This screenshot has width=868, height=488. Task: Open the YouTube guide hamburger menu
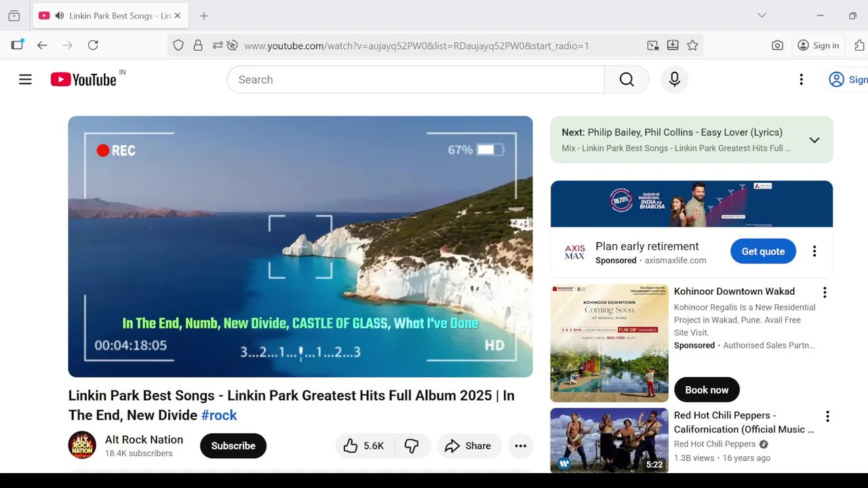[x=25, y=80]
